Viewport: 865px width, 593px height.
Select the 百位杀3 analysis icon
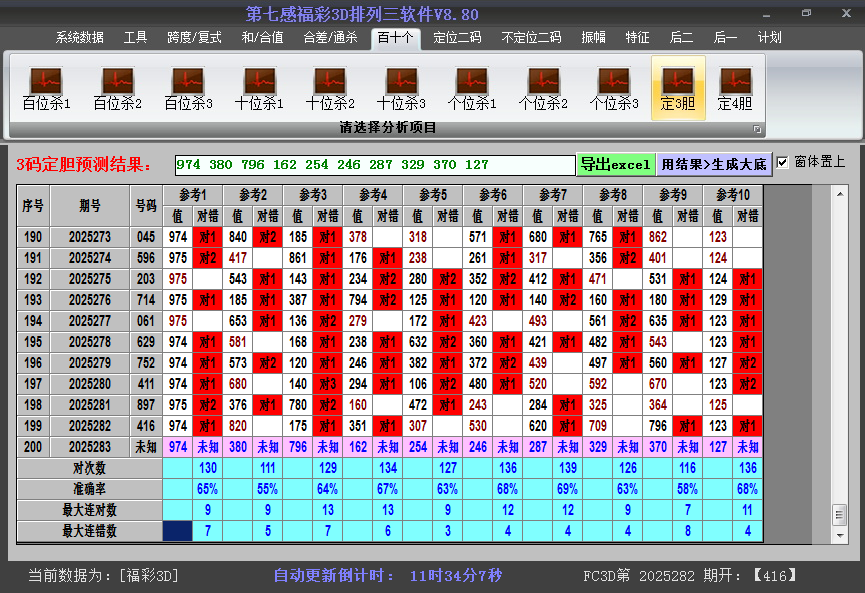click(x=188, y=88)
